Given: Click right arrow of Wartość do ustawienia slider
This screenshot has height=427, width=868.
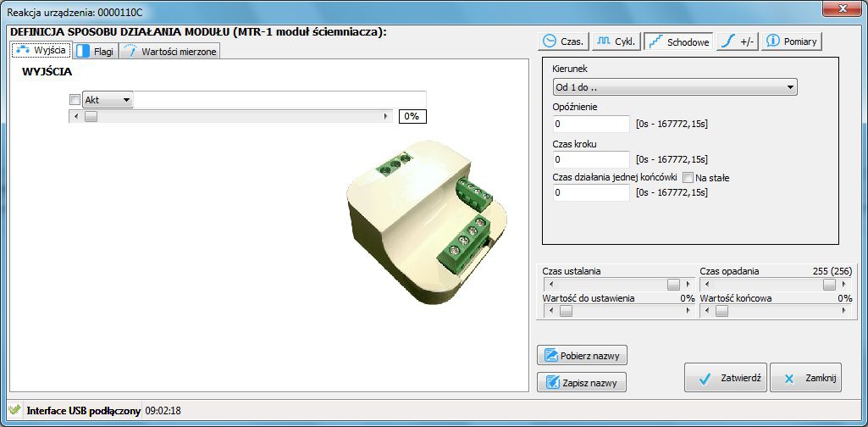Looking at the screenshot, I should [x=688, y=311].
